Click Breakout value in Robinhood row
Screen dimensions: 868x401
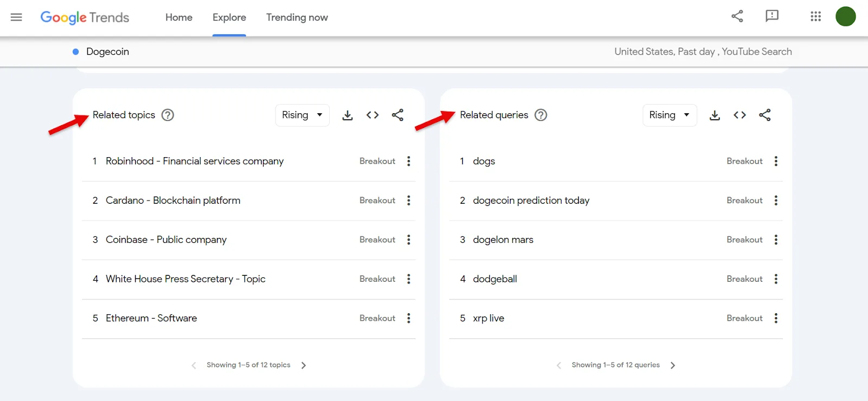coord(378,161)
